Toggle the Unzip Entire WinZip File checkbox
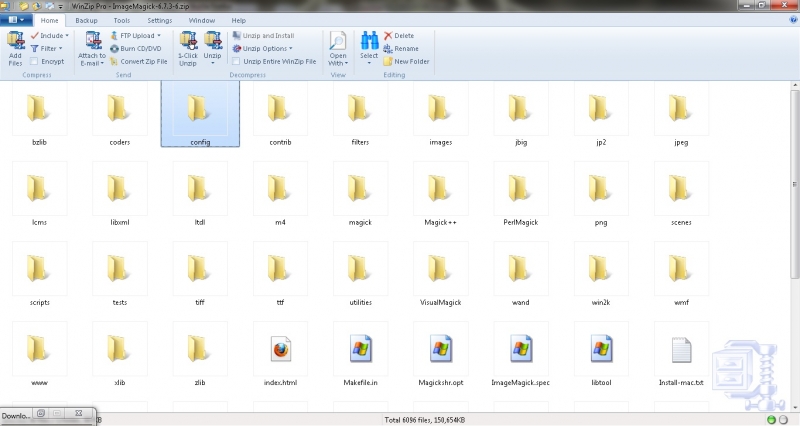The image size is (800, 426). coord(236,61)
